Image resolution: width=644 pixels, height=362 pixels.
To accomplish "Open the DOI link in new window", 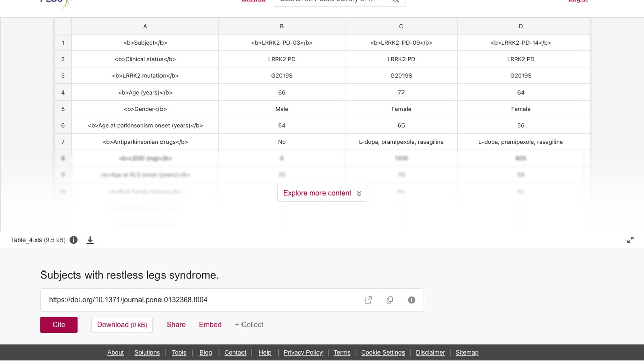I will point(368,300).
